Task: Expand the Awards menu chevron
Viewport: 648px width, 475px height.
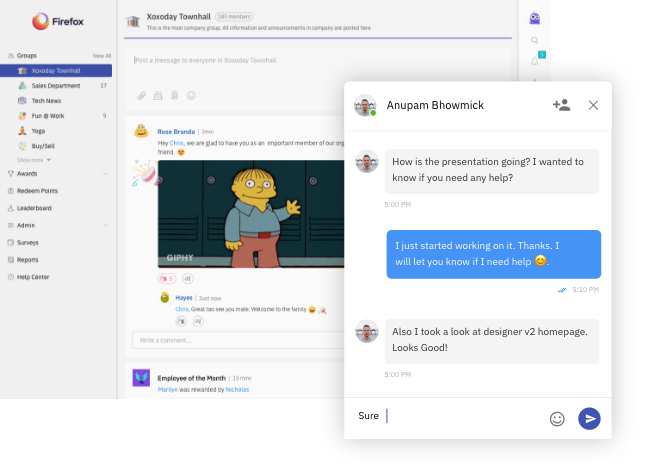Action: (x=105, y=174)
